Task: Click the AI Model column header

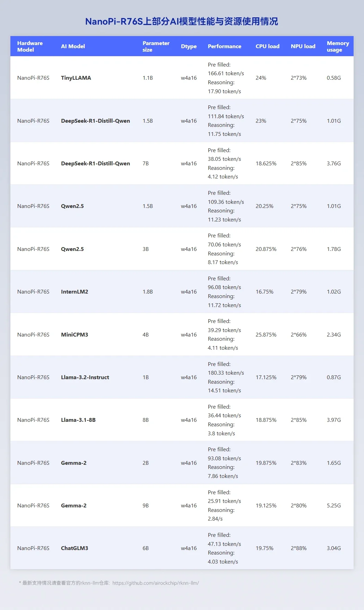Action: (x=73, y=46)
